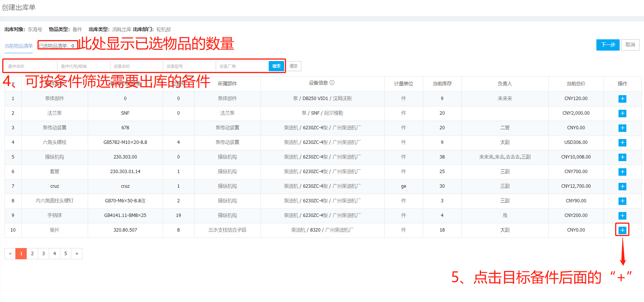Viewport: 644px width, 302px height.
Task: Click plus icon in 垫片 row
Action: pos(622,230)
